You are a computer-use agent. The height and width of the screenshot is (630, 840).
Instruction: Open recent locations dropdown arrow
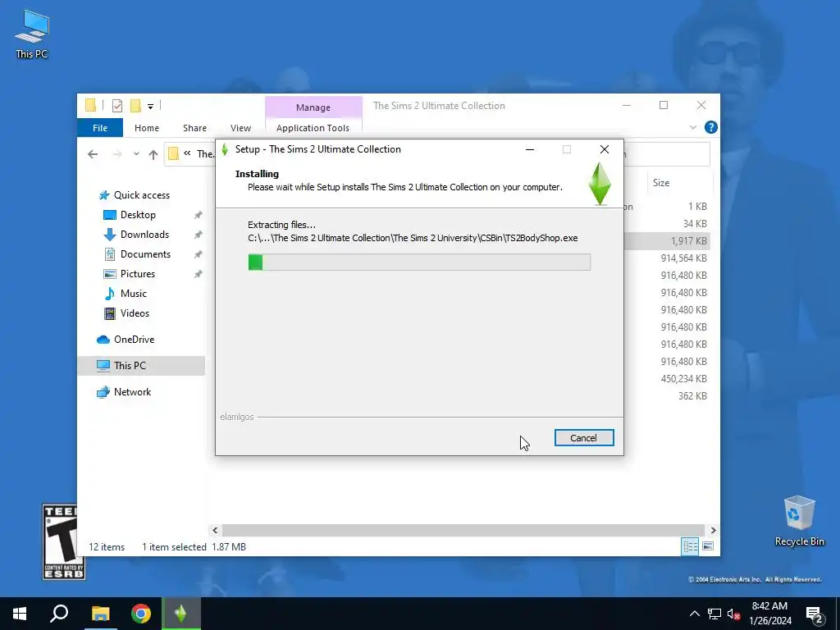click(137, 154)
